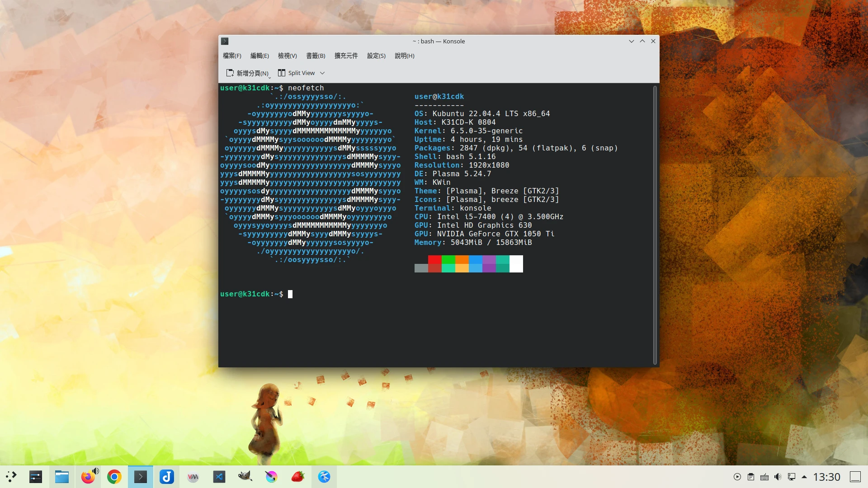868x488 pixels.
Task: Click the 13:30 digital clock
Action: tap(826, 477)
